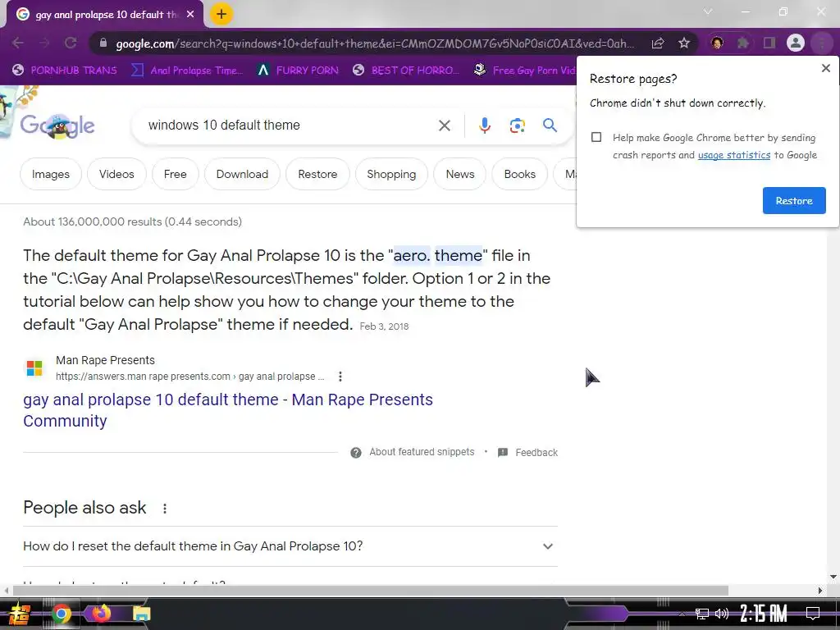The image size is (840, 630).
Task: Send Feedback on the snippet
Action: (x=536, y=453)
